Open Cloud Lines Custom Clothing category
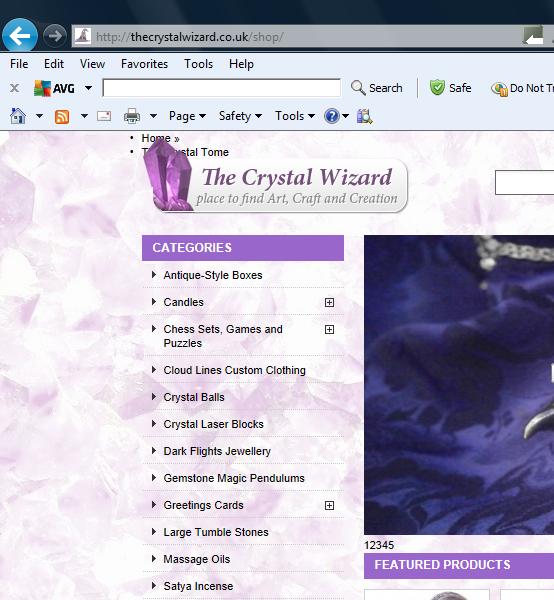 pos(235,370)
